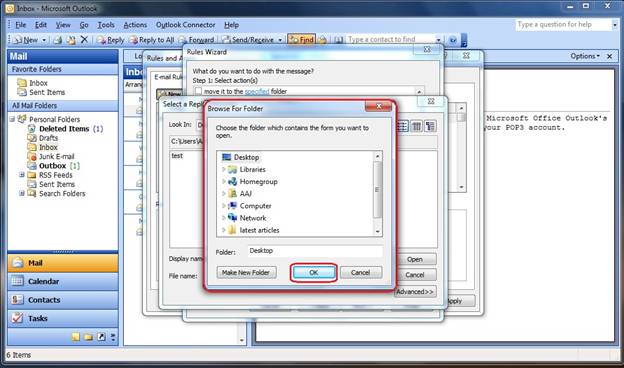Viewport: 624px width, 368px height.
Task: Click the Delete X icon in toolbar
Action: pos(84,39)
